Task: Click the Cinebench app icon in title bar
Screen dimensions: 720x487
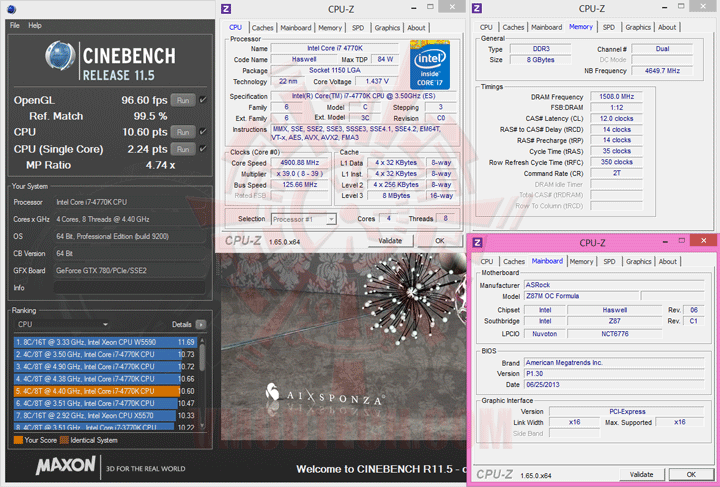Action: 11,8
